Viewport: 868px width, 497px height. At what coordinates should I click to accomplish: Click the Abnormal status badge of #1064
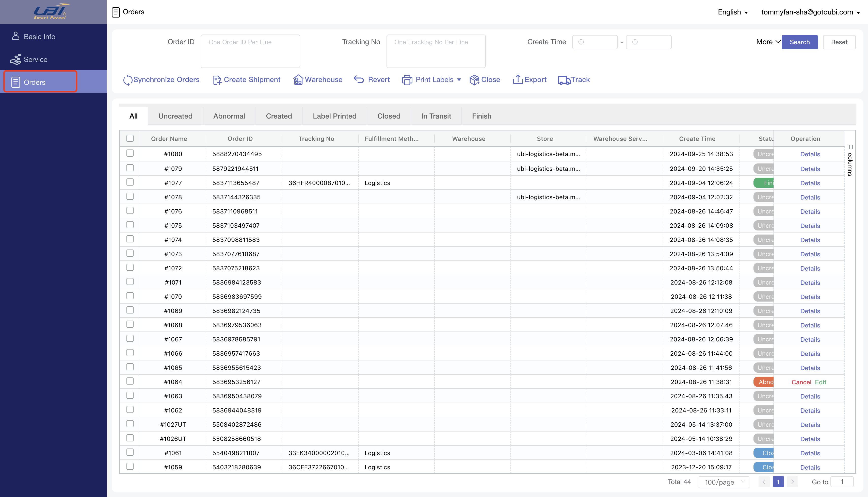tap(764, 382)
